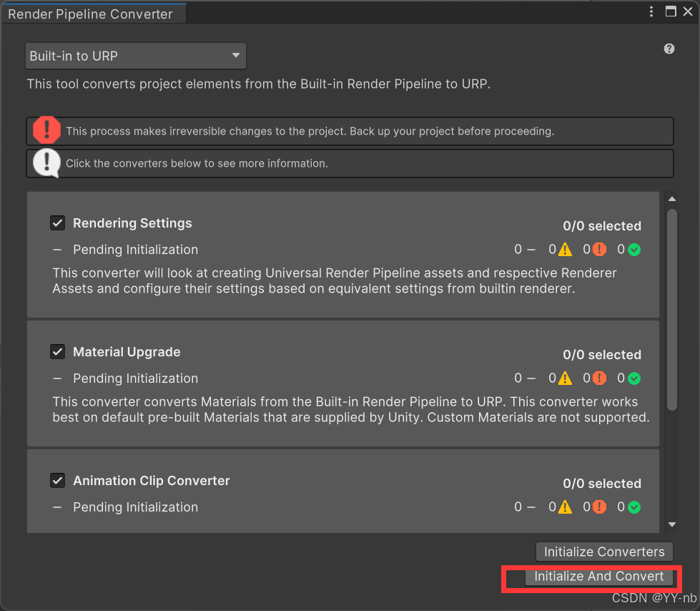Uncheck the Material Upgrade checkbox
Viewport: 700px width, 611px height.
(x=58, y=351)
